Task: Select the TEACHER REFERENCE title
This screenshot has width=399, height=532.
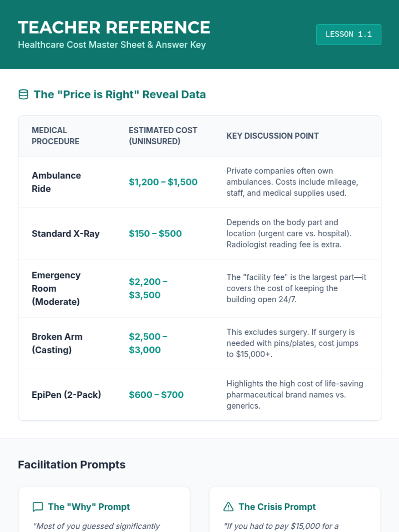Action: tap(114, 27)
